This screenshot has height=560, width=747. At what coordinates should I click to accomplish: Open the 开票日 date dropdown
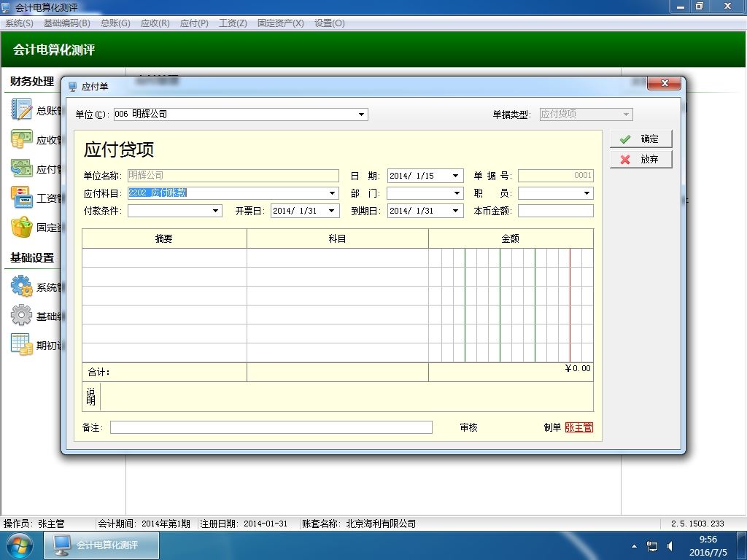(332, 211)
